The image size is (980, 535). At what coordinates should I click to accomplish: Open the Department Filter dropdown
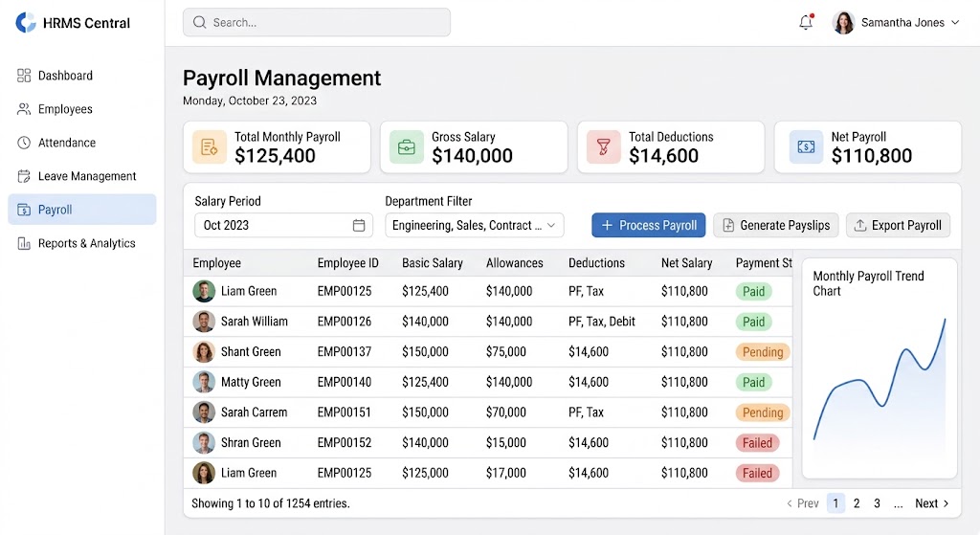click(x=475, y=225)
